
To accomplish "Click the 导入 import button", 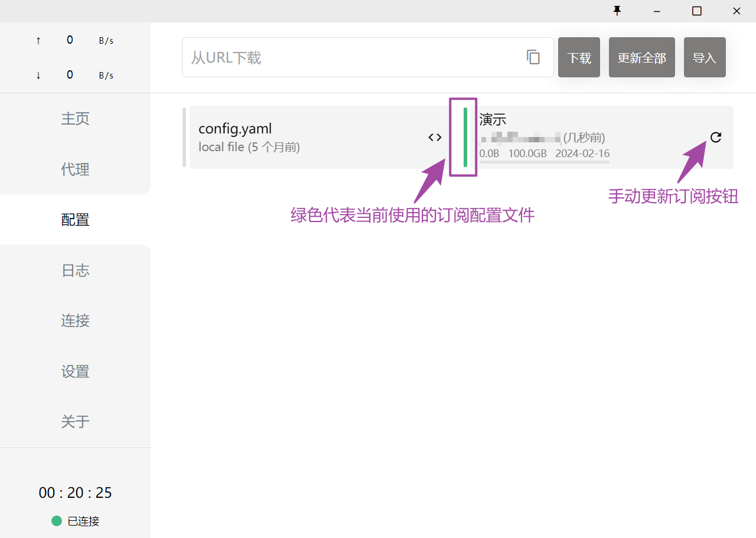I will coord(704,58).
